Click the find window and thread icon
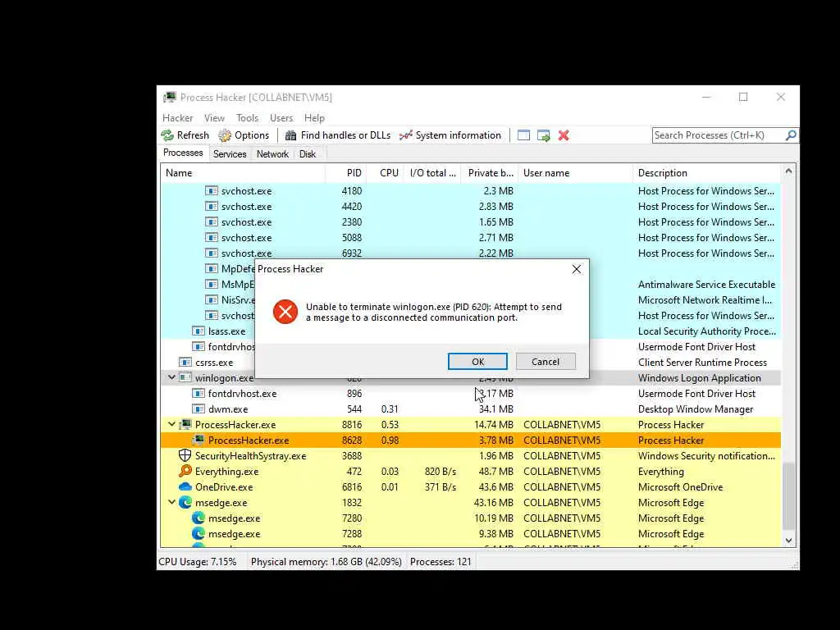Viewport: 840px width, 630px height. [x=544, y=135]
